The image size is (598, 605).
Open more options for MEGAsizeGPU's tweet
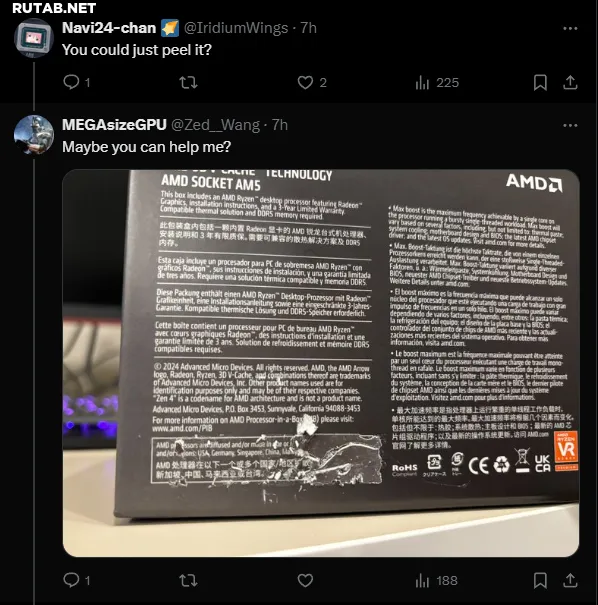(x=570, y=125)
